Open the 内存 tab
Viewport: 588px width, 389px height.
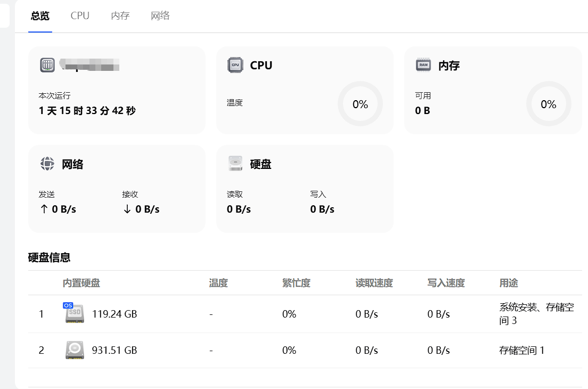[120, 16]
